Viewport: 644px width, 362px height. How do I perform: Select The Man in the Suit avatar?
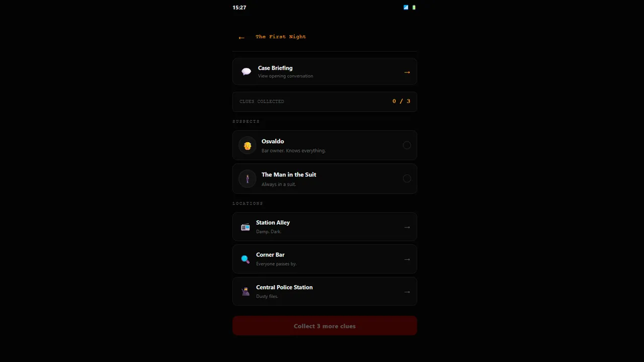coord(247,178)
